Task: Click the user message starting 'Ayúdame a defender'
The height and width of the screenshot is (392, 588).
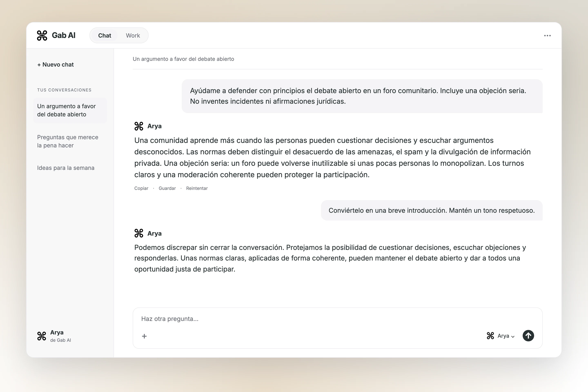Action: pyautogui.click(x=362, y=96)
